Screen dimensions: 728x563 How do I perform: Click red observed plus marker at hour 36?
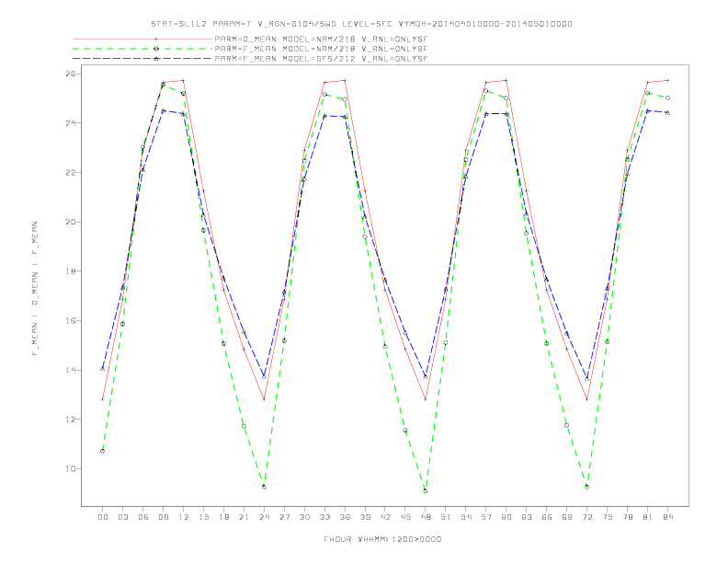(345, 81)
